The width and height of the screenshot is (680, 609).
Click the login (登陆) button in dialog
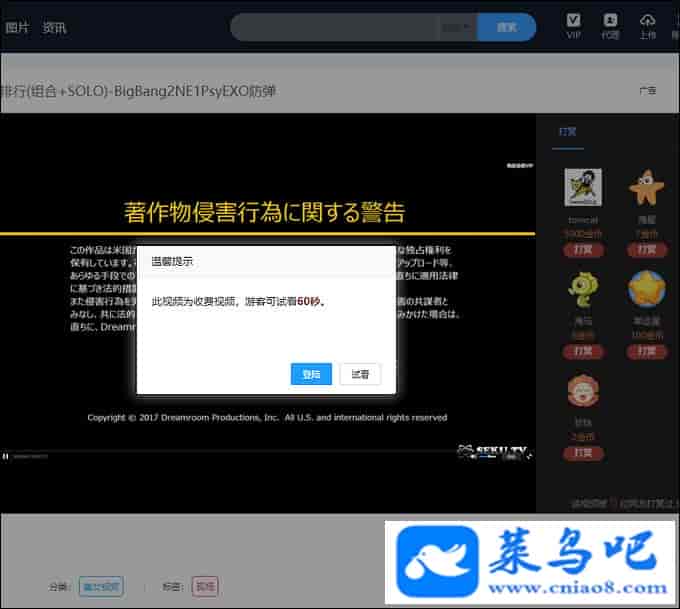pos(311,374)
